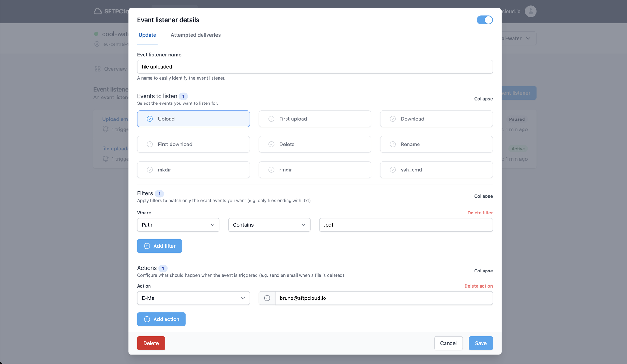Viewport: 627px width, 364px height.
Task: Select the Rename event checkbox
Action: click(x=393, y=144)
